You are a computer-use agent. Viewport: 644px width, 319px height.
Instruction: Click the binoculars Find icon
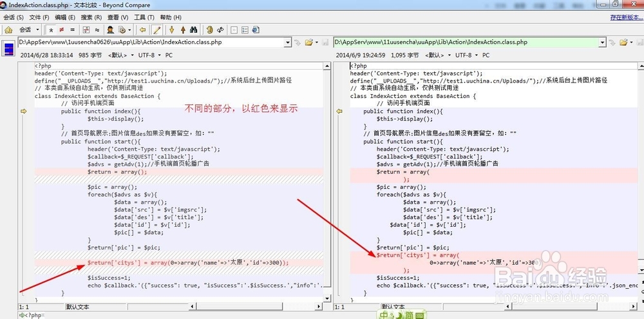(x=194, y=30)
